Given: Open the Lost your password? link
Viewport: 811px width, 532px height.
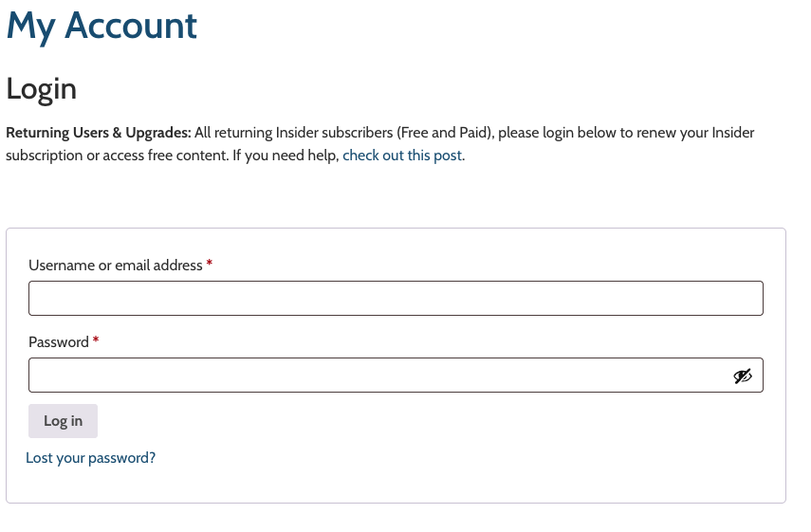Looking at the screenshot, I should (90, 458).
